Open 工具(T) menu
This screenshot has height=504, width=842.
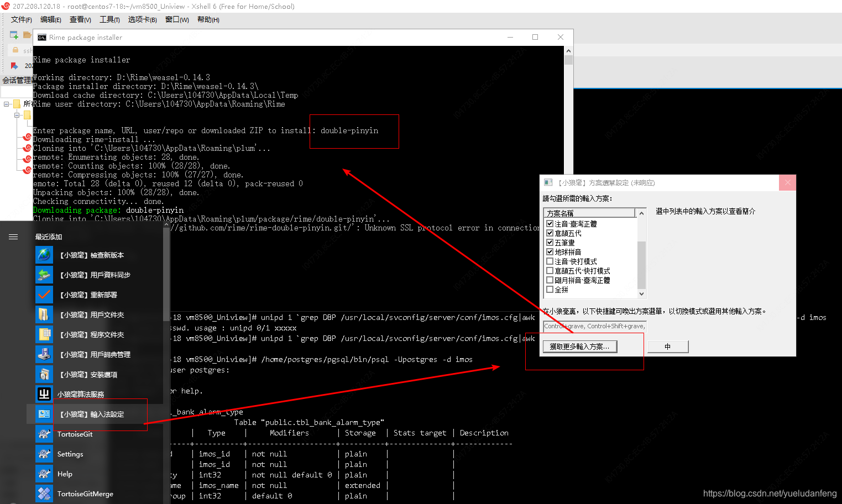(x=109, y=20)
